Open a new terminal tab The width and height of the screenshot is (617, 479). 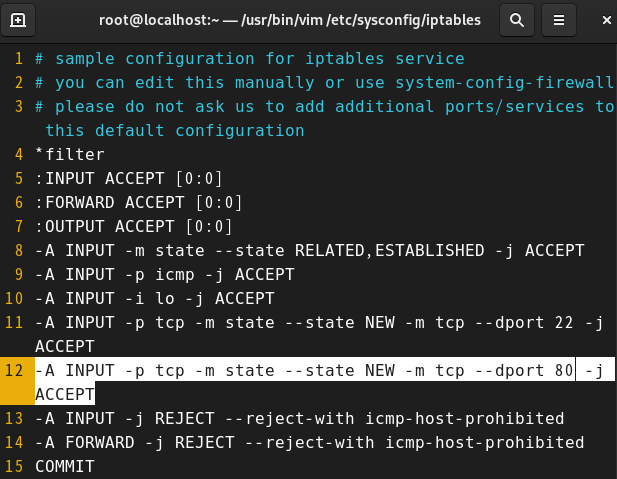[18, 20]
